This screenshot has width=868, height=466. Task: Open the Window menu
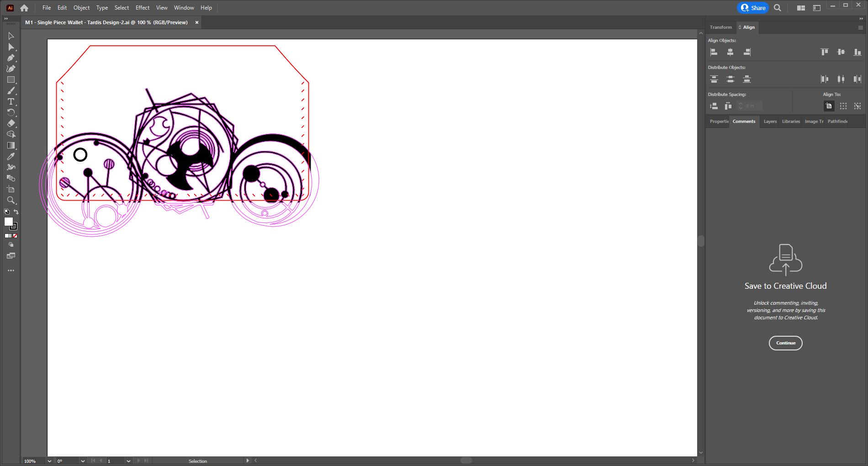pos(184,8)
